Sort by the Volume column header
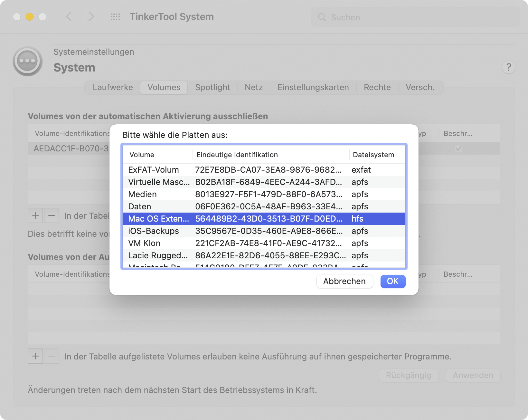 (158, 155)
